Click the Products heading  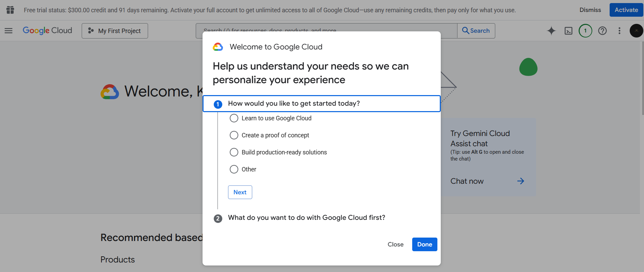[117, 260]
